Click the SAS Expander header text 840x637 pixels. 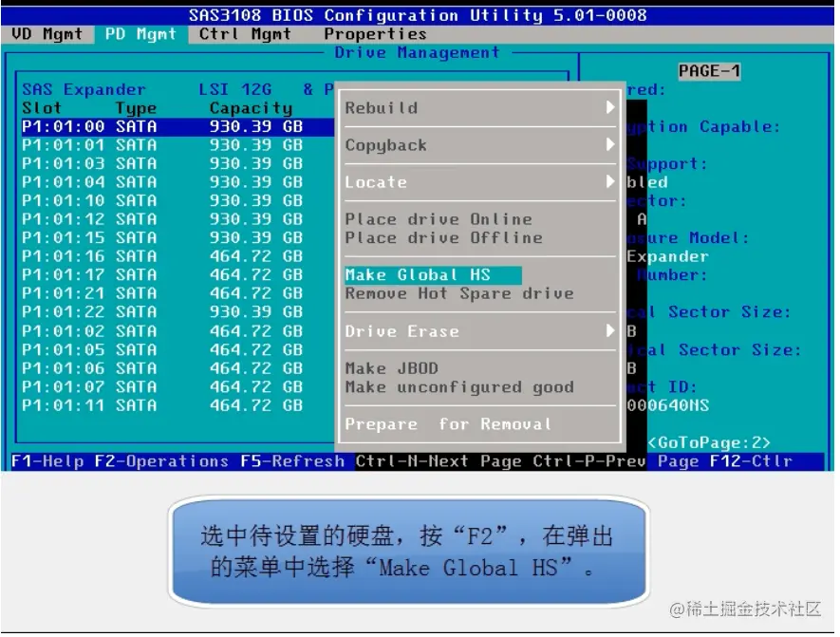pos(84,89)
